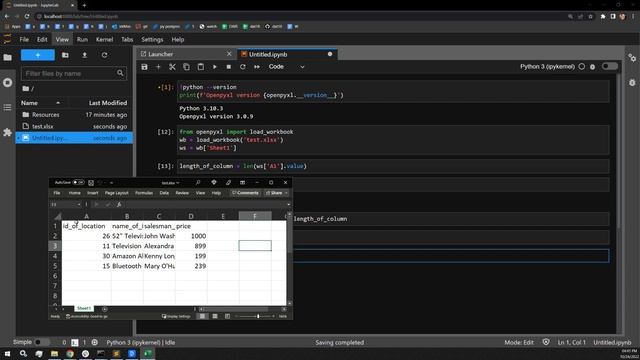Image resolution: width=640 pixels, height=360 pixels.
Task: Open the JupyterLab File menu
Action: click(24, 40)
